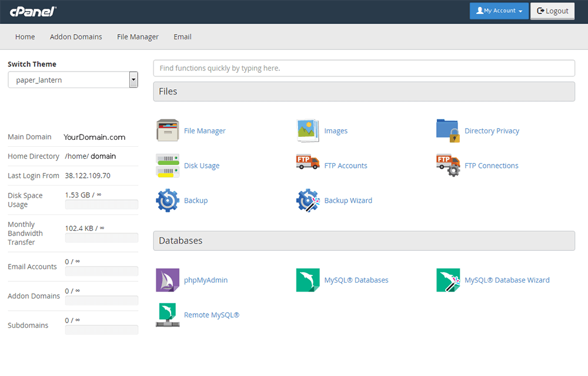
Task: Open the phpMyAdmin link
Action: 206,280
